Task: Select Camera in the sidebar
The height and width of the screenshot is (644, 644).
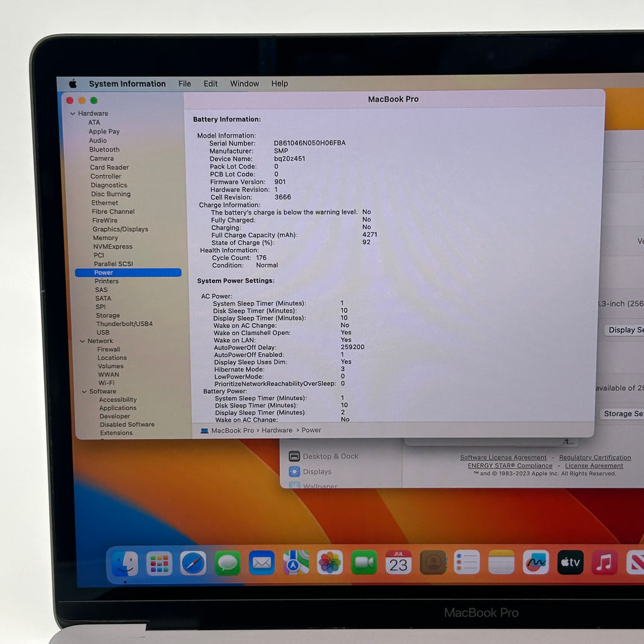Action: coord(101,158)
